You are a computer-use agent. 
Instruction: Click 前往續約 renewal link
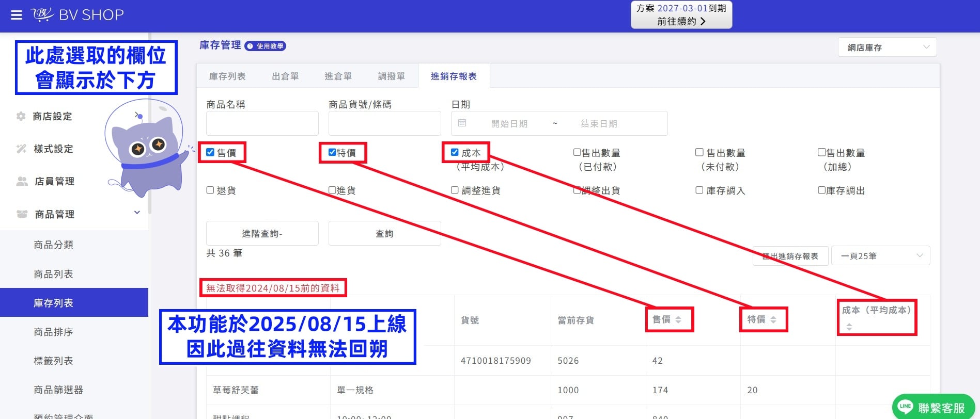pos(681,21)
